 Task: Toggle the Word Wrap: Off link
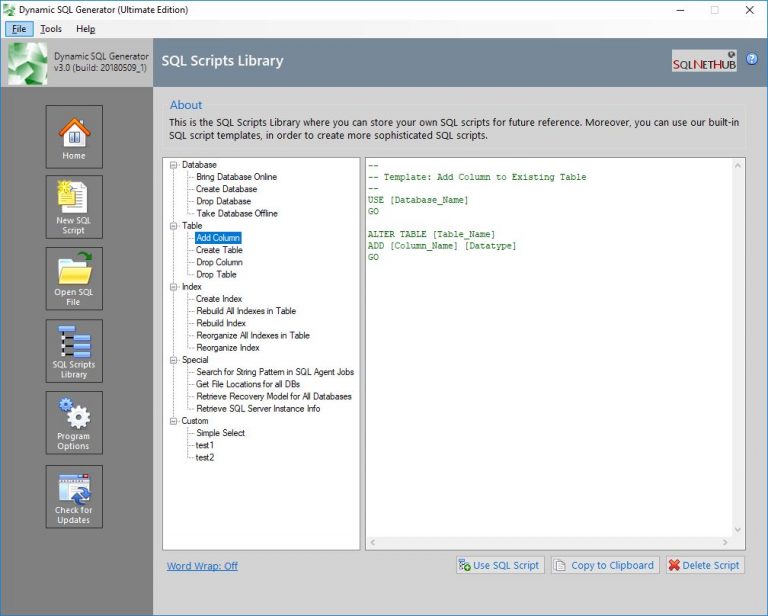202,566
